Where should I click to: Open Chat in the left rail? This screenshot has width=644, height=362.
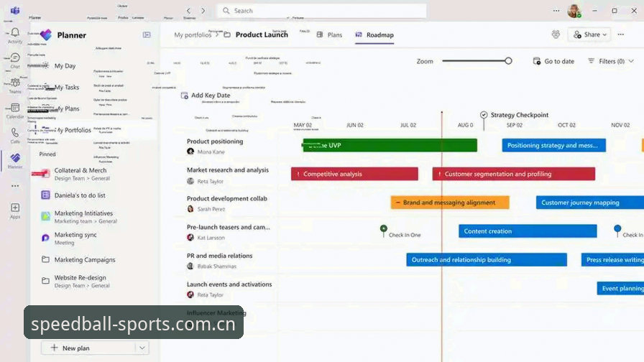(15, 57)
